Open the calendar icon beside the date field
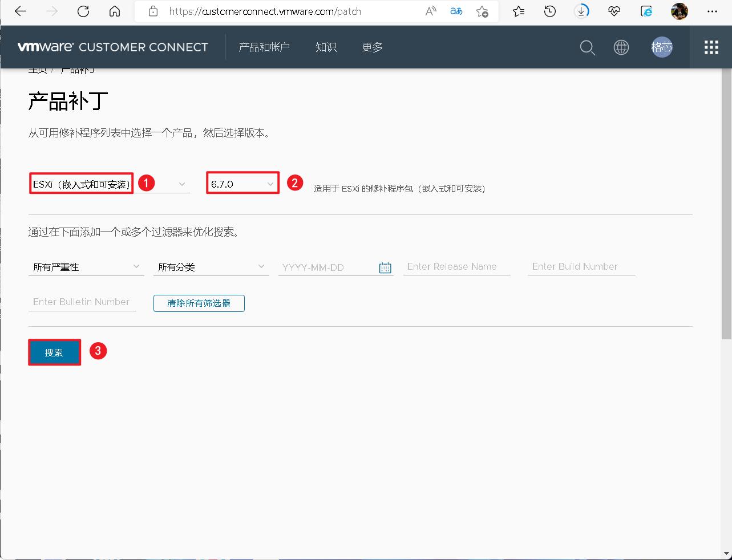Viewport: 732px width, 560px height. click(385, 267)
